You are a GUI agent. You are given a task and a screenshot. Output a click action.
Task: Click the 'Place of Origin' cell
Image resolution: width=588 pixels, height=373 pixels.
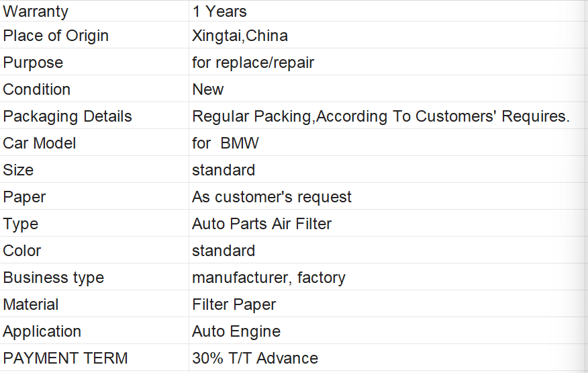56,36
